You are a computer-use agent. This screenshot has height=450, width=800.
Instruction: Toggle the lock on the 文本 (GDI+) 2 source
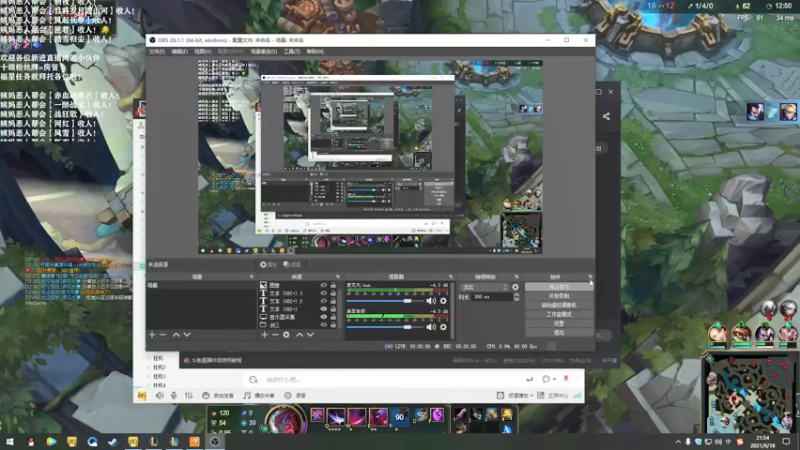333,301
